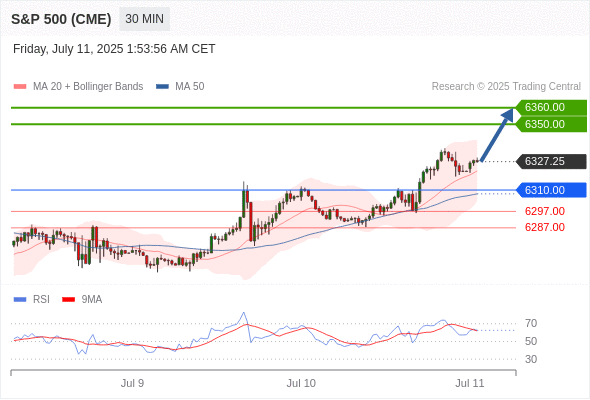Click the dark blue MA 50 legend swatch
This screenshot has width=590, height=400.
tap(162, 87)
